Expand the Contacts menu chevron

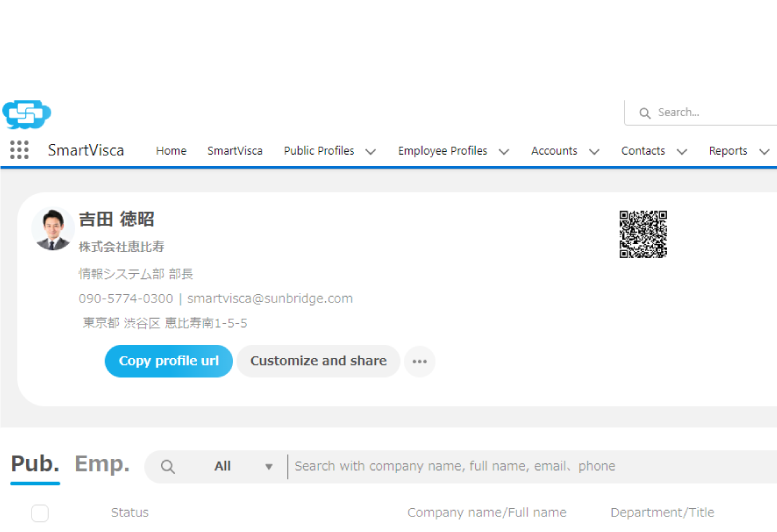click(682, 152)
